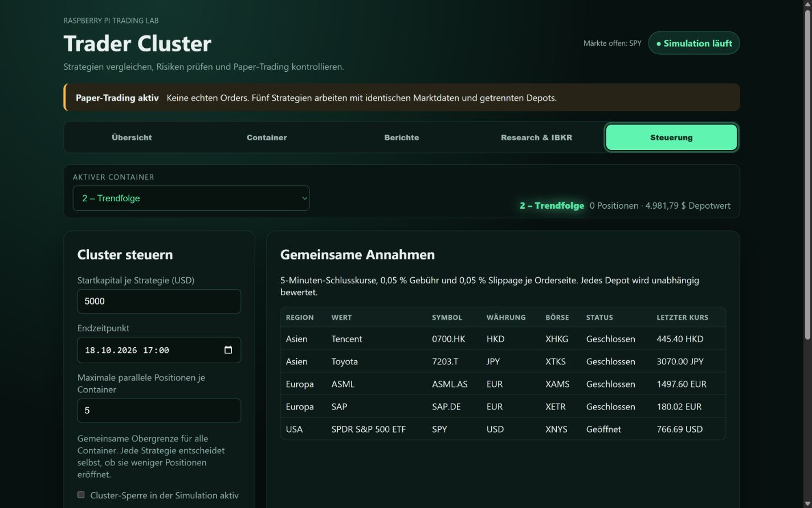Click the Paper-Trading aktiv banner label

(117, 98)
